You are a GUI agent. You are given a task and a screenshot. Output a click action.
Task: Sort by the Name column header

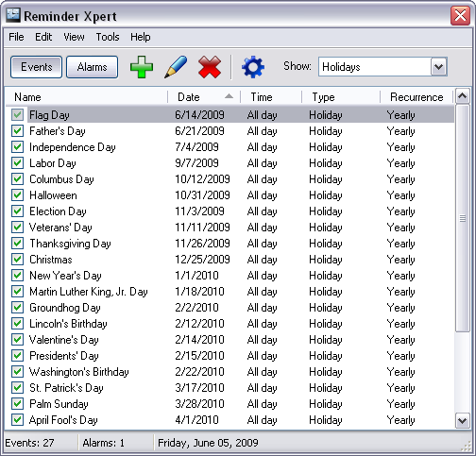87,96
